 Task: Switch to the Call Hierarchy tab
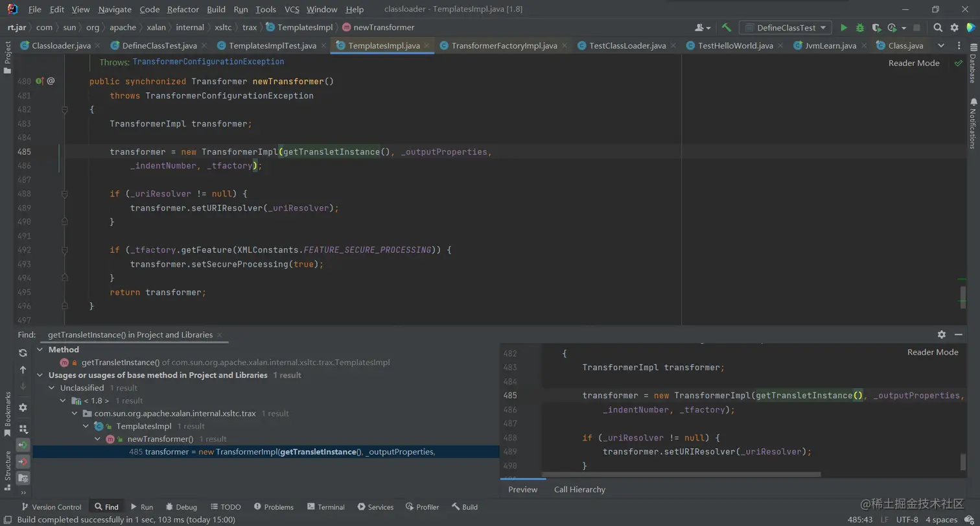coord(579,490)
